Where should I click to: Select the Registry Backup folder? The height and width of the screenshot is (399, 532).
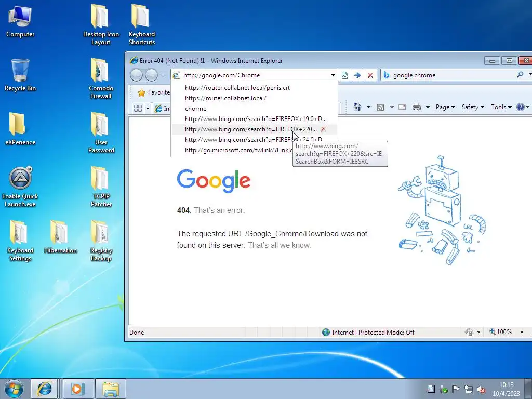(101, 241)
